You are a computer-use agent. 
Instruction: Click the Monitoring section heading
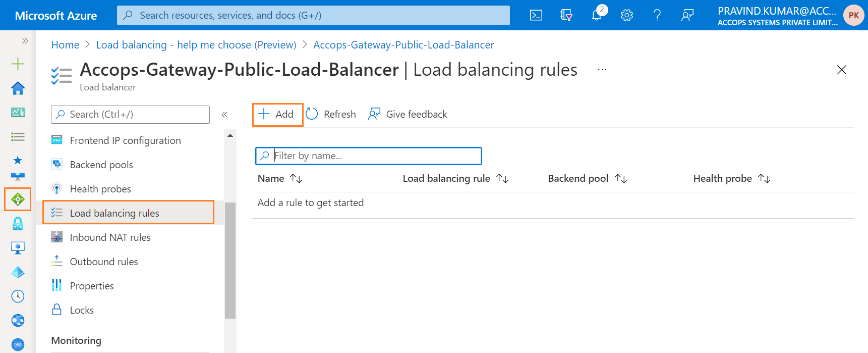(x=76, y=340)
